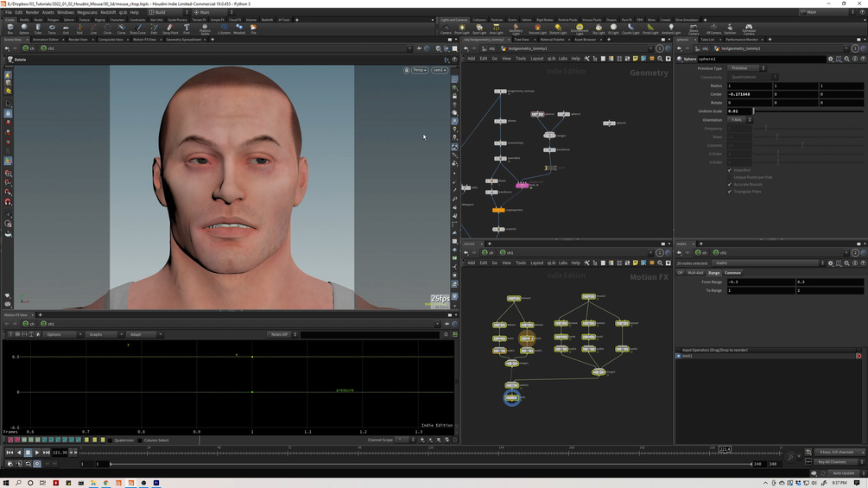This screenshot has height=488, width=868.
Task: Click the Grid shelf tool
Action: [66, 29]
